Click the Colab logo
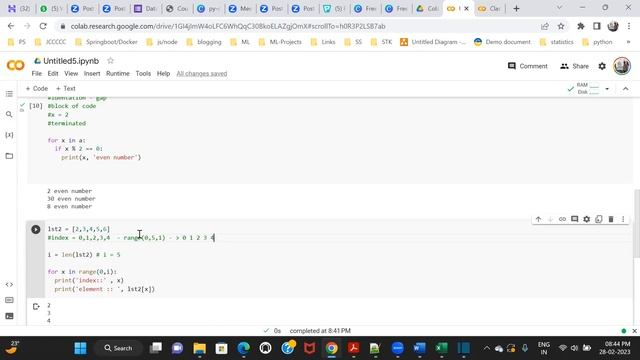This screenshot has height=360, width=640. point(16,65)
